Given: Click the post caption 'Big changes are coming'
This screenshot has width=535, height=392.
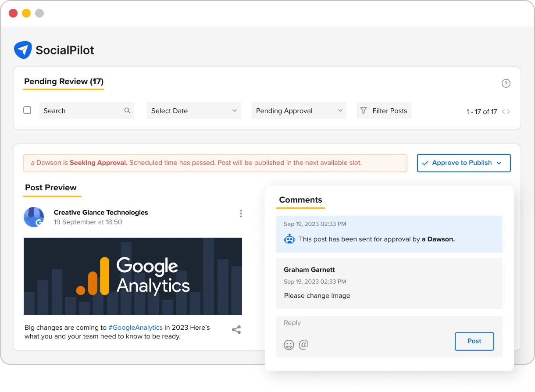Looking at the screenshot, I should pyautogui.click(x=118, y=332).
